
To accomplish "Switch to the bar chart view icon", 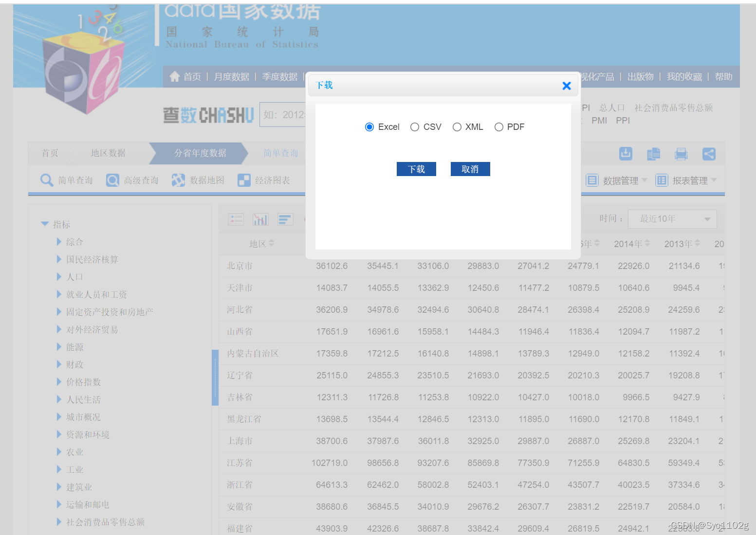I will (260, 219).
